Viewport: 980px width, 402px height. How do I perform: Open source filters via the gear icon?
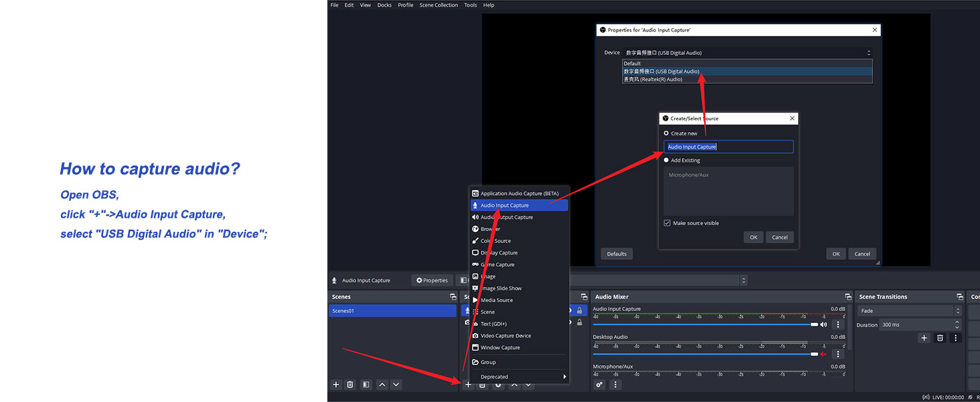click(x=498, y=385)
